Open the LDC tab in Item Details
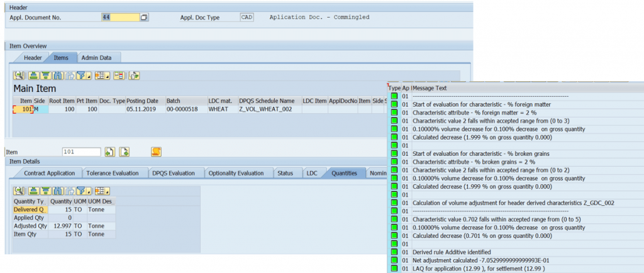The image size is (644, 273). pos(312,173)
